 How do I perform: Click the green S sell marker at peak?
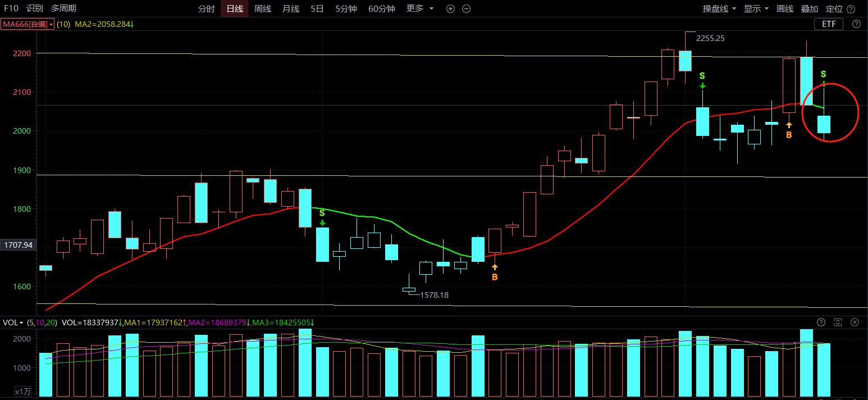pyautogui.click(x=702, y=80)
